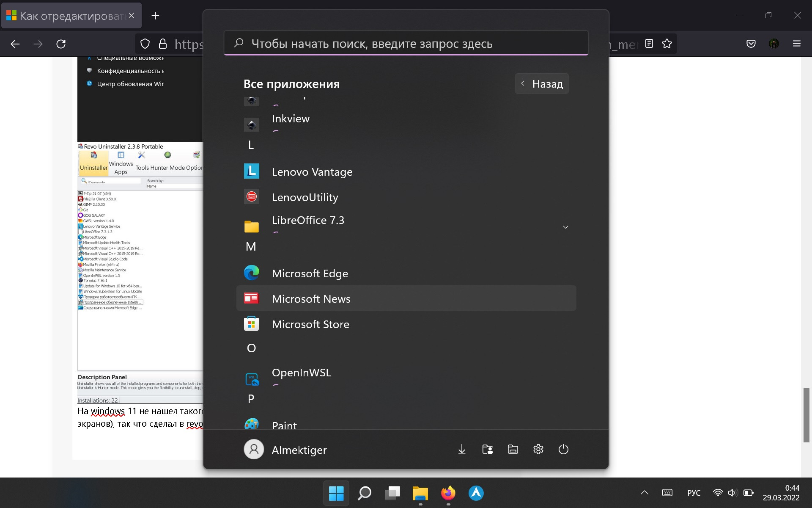Open Almektiger user account menu
This screenshot has width=812, height=508.
[286, 450]
